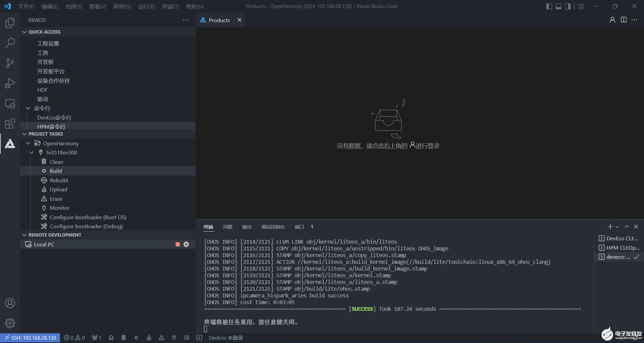Click the build circle icon in status bar
644x343 pixels.
coord(136,338)
